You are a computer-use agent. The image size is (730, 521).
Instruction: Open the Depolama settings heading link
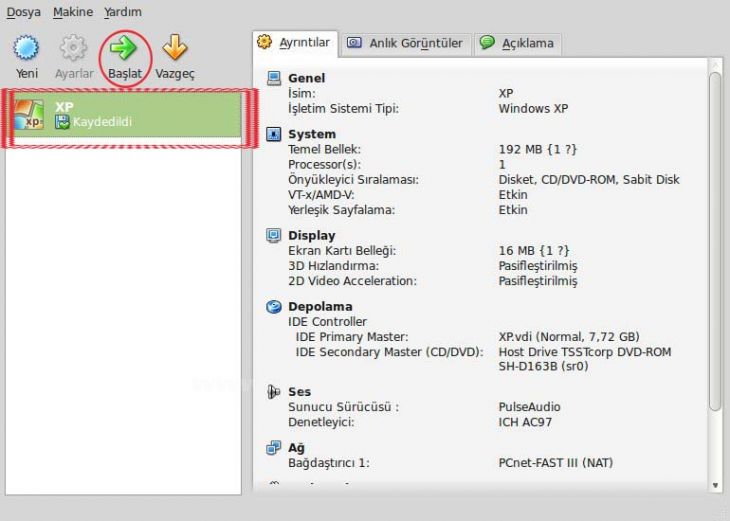(320, 307)
